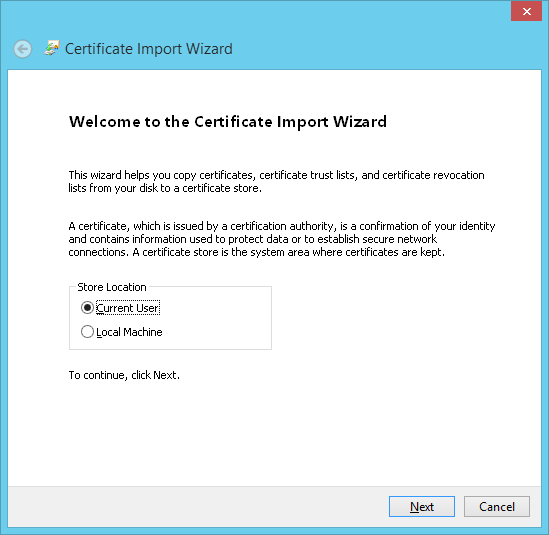The width and height of the screenshot is (549, 535).
Task: Click the paragraph starting "This wizard helps you"
Action: (276, 181)
